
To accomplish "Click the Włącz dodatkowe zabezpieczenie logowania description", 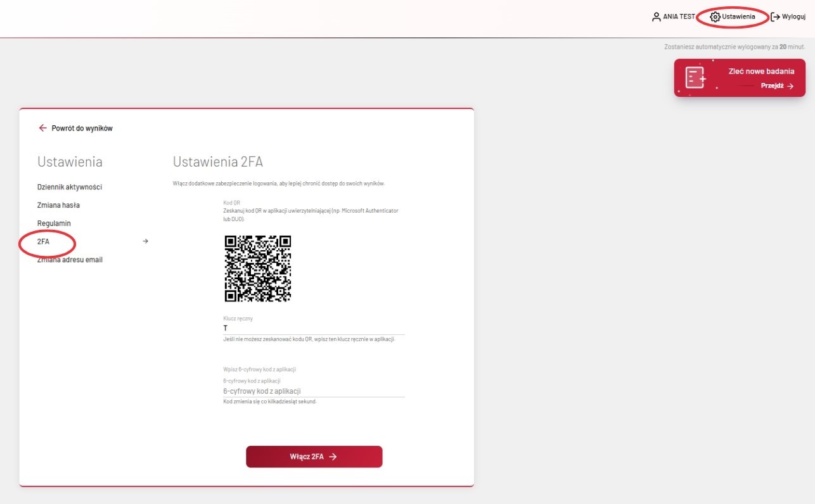I will (279, 184).
